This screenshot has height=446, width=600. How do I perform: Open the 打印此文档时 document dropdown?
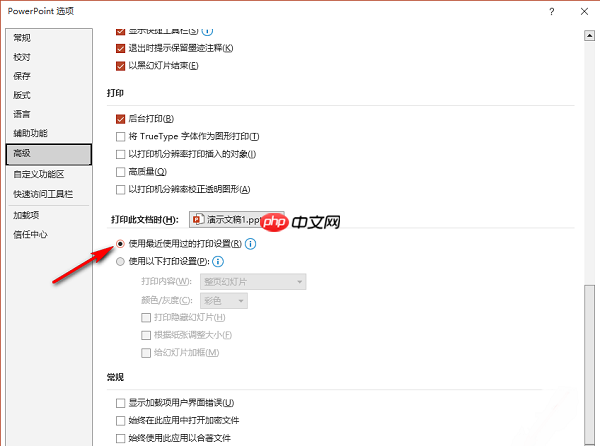[236, 220]
